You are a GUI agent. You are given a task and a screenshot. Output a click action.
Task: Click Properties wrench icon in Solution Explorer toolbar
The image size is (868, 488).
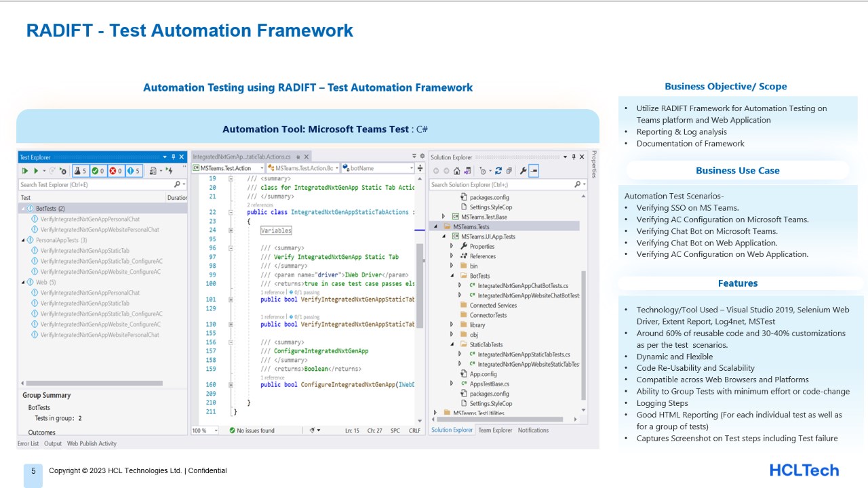pos(523,171)
